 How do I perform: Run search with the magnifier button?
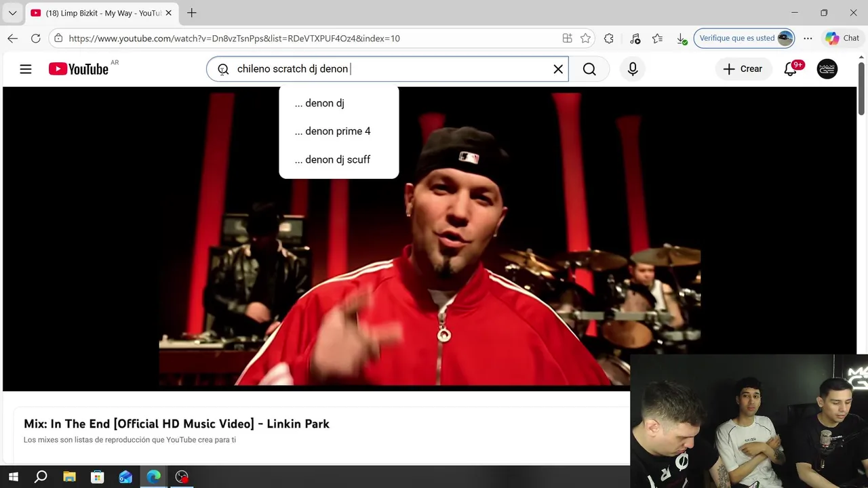pyautogui.click(x=589, y=68)
